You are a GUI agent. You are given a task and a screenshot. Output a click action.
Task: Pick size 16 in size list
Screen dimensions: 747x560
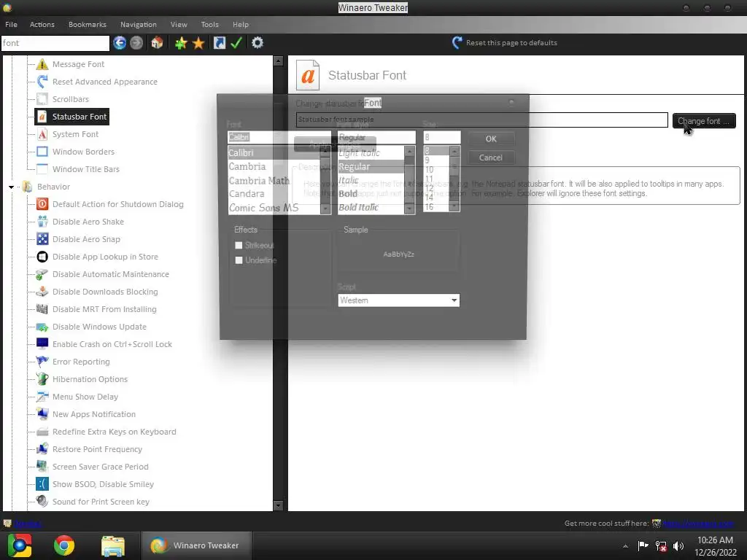[429, 207]
